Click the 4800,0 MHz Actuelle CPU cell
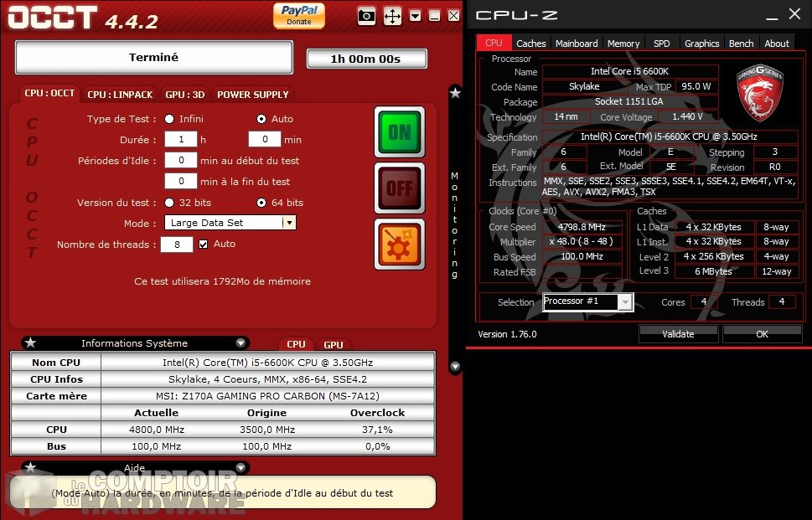 coord(157,430)
